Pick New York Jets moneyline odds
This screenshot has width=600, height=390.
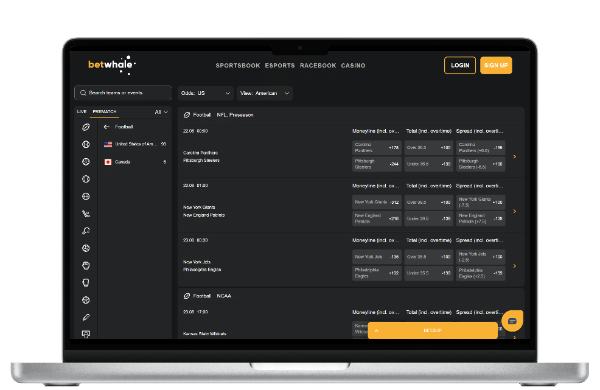[377, 257]
